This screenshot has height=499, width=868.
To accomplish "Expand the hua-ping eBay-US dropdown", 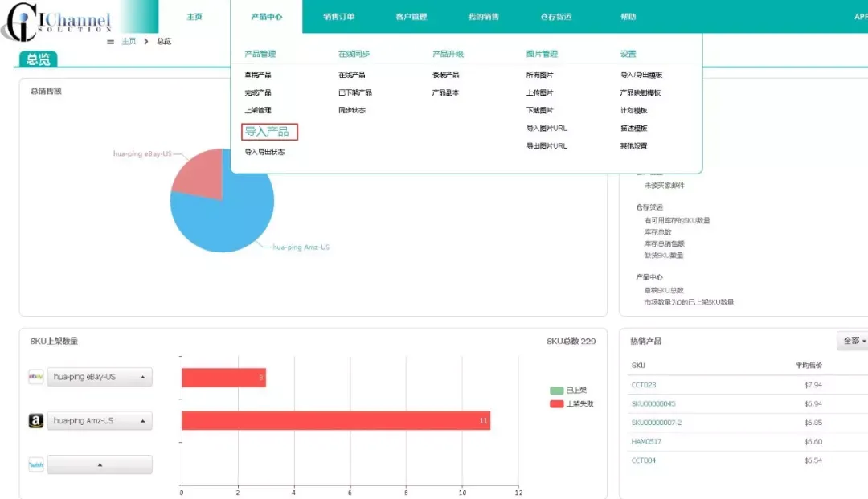I will [100, 377].
